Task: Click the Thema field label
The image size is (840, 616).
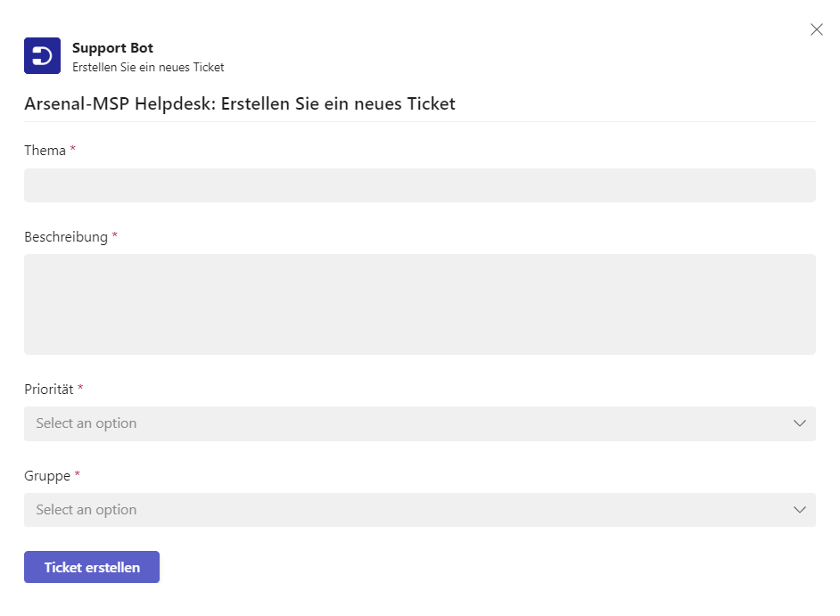Action: pos(43,150)
